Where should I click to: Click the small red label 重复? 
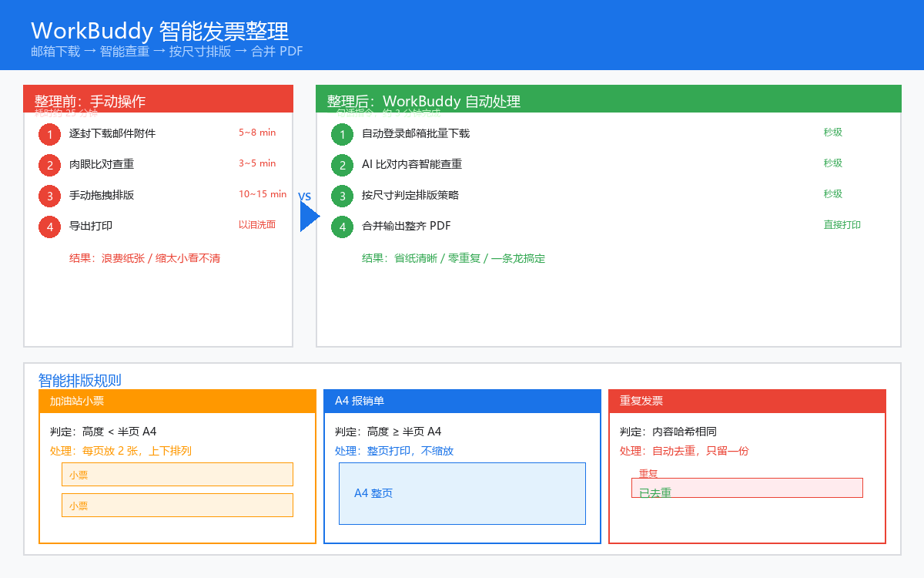648,472
